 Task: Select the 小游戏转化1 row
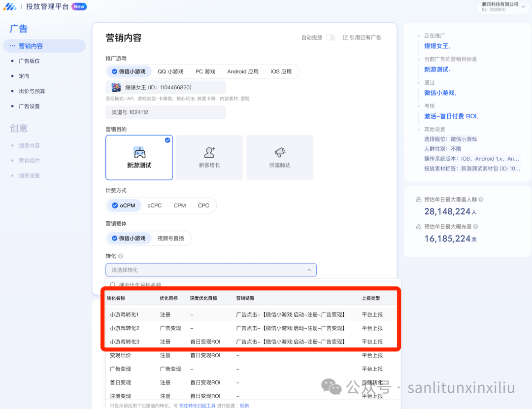pyautogui.click(x=251, y=315)
